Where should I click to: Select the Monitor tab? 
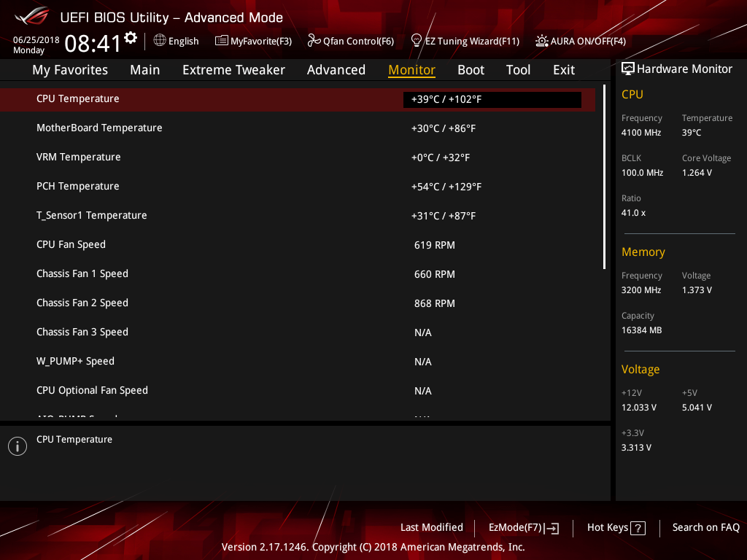click(411, 70)
